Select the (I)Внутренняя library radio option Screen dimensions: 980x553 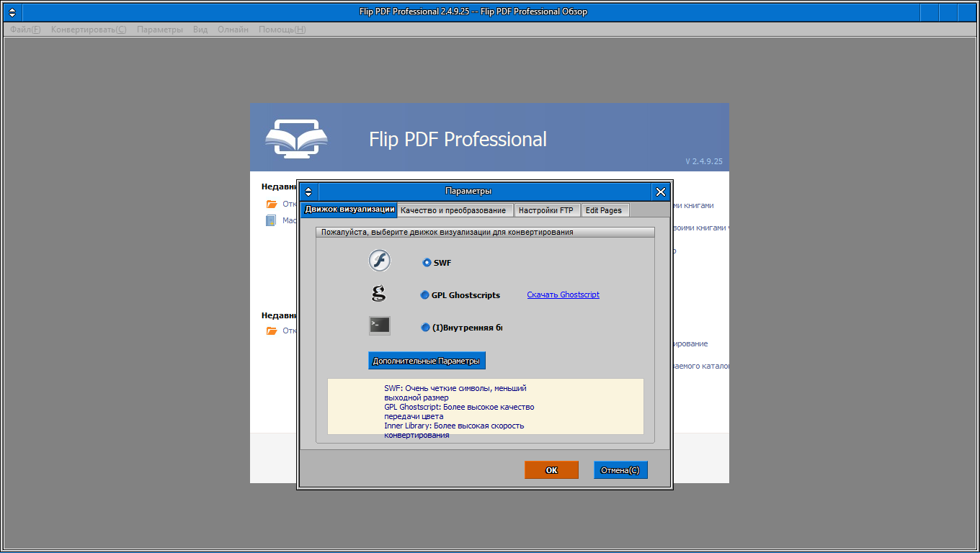click(x=425, y=328)
